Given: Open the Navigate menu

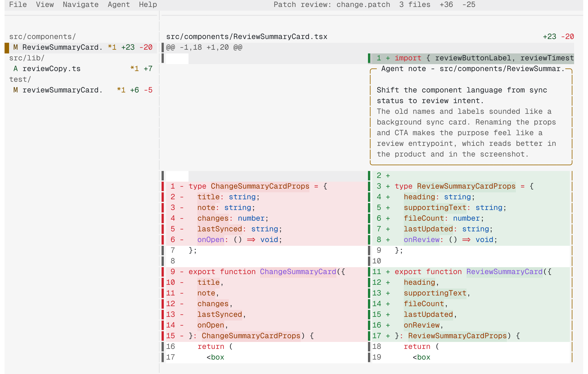Looking at the screenshot, I should point(81,5).
